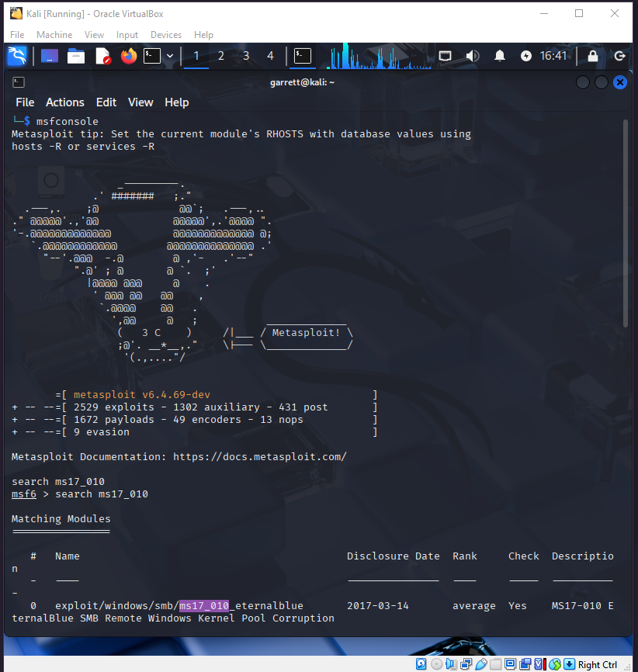Viewport: 638px width, 672px height.
Task: Click the terminal vertical scrollbar
Action: pyautogui.click(x=626, y=223)
